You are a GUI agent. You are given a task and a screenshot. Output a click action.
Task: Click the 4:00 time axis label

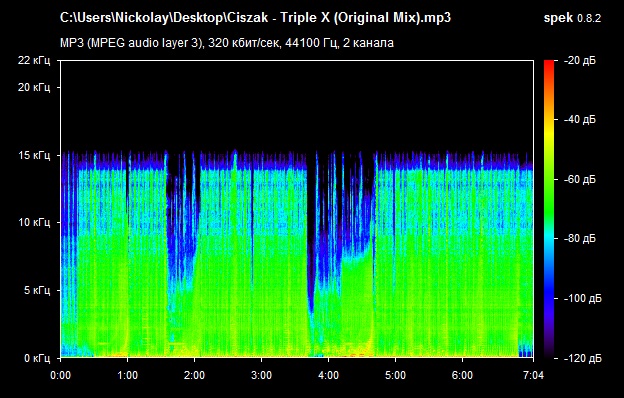tap(328, 375)
